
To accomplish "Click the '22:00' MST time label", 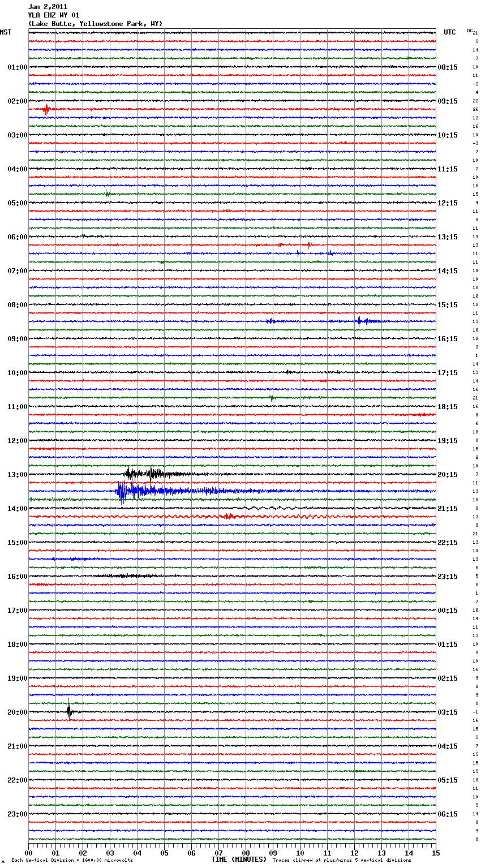I will (18, 780).
